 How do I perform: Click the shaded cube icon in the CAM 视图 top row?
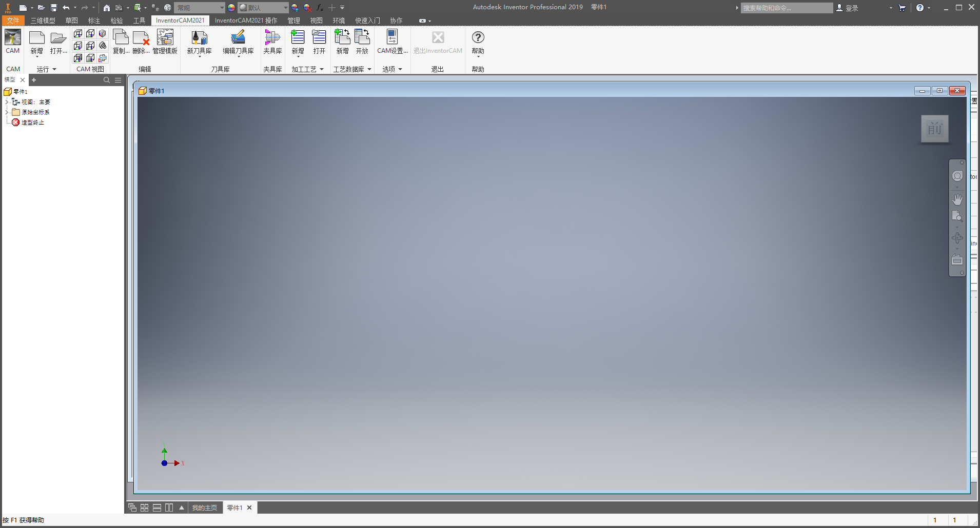(103, 33)
